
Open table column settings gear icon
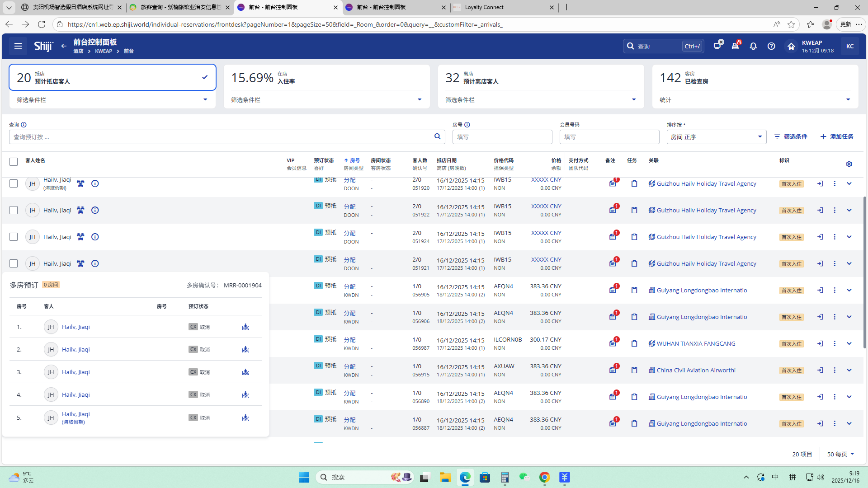(x=849, y=164)
